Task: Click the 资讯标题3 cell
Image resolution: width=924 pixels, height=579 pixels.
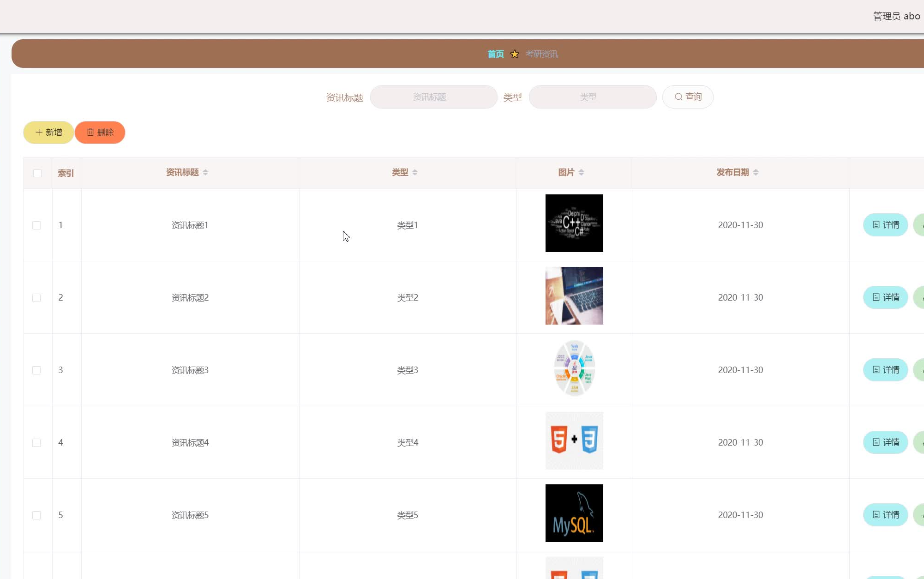Action: 190,370
